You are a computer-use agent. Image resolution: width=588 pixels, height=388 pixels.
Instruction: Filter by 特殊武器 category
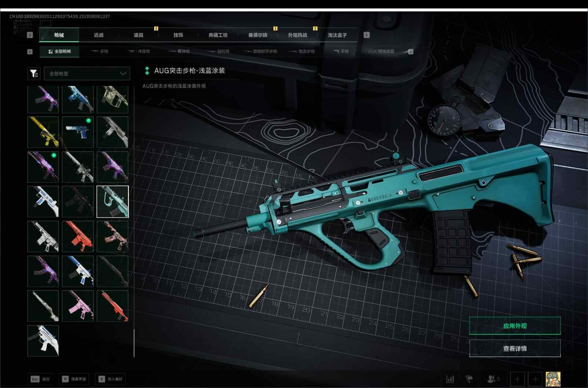[382, 51]
